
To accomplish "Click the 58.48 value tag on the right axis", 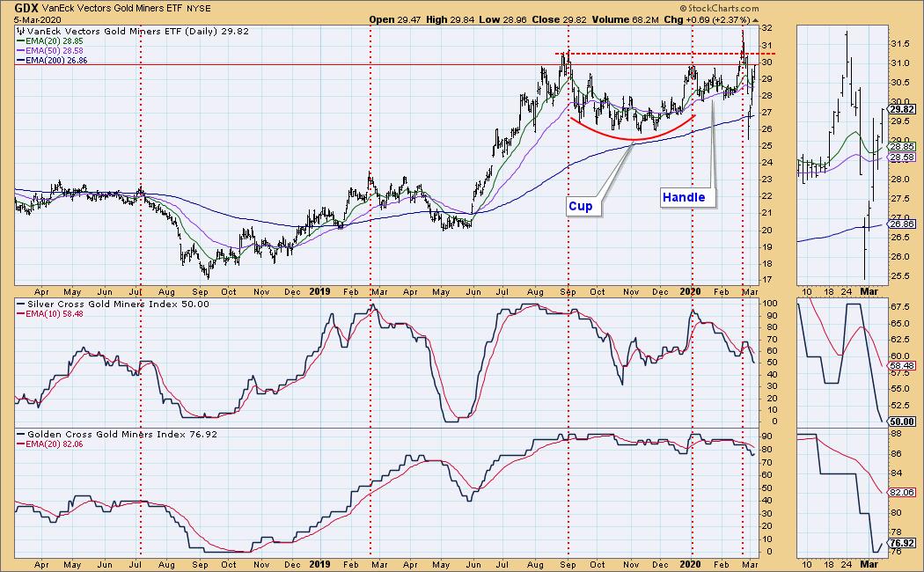I will (x=902, y=366).
